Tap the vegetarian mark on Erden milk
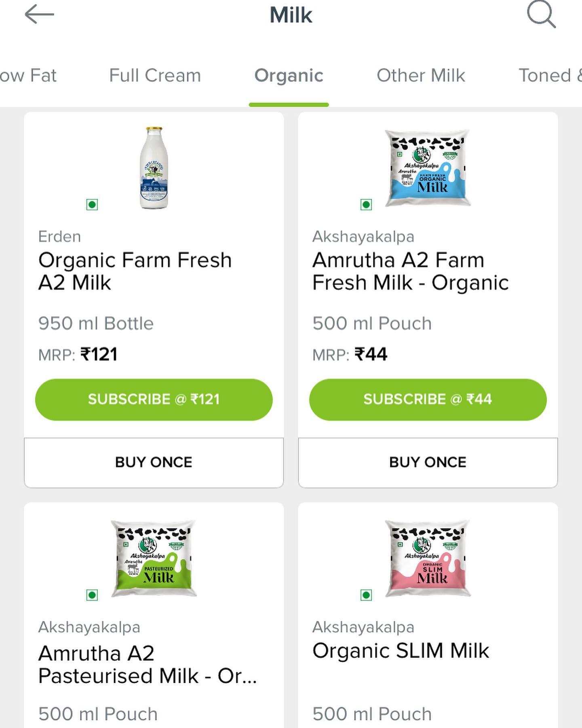 pyautogui.click(x=92, y=205)
